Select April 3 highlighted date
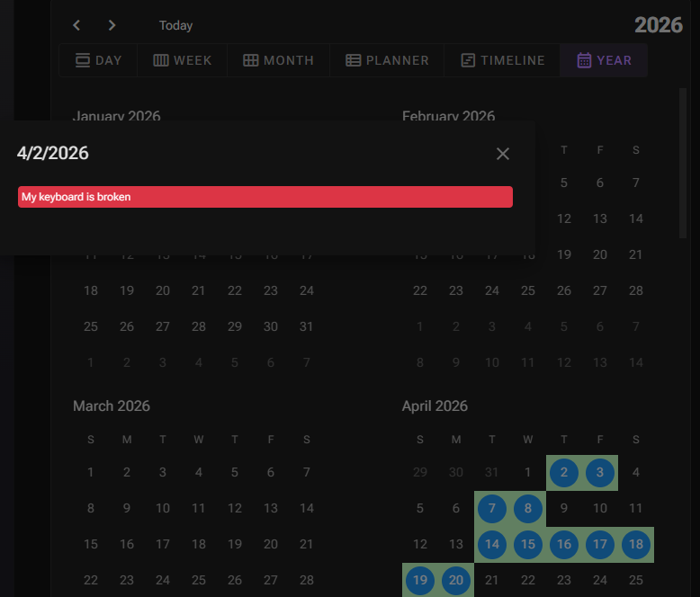Image resolution: width=700 pixels, height=597 pixels. pos(600,472)
